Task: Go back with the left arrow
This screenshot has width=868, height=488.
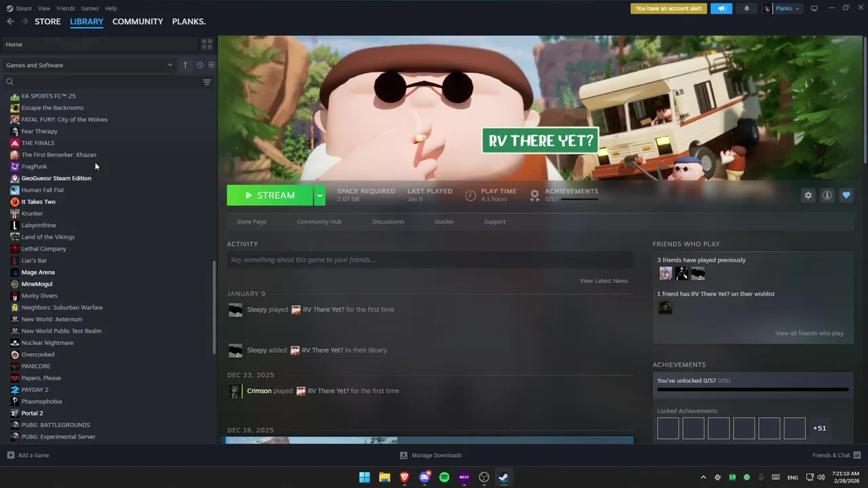Action: [10, 22]
